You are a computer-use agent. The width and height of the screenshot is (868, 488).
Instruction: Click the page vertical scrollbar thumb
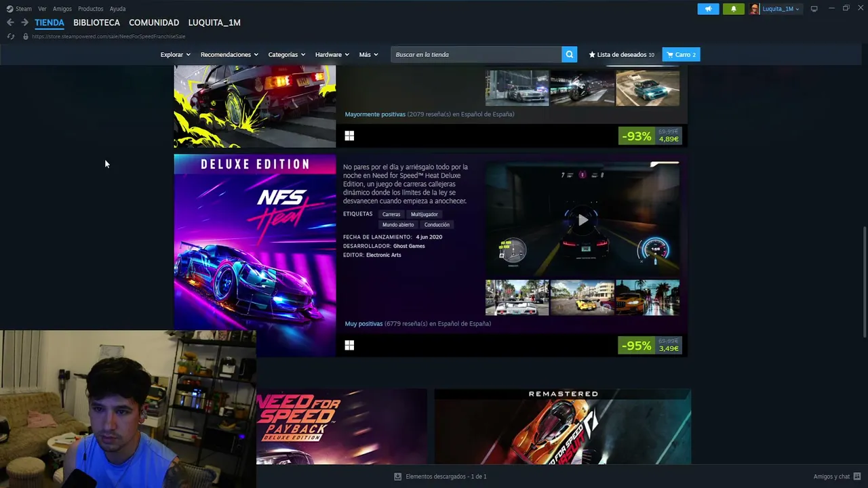864,281
